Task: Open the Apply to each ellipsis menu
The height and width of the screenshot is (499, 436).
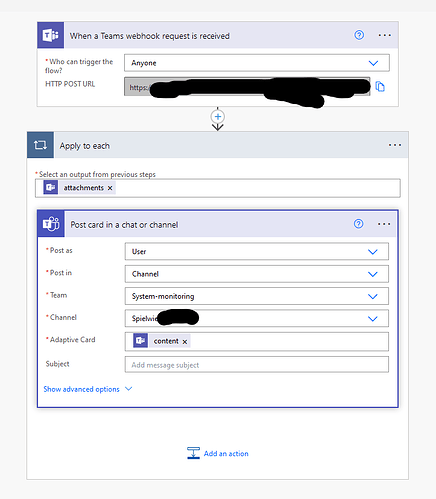Action: click(x=395, y=145)
